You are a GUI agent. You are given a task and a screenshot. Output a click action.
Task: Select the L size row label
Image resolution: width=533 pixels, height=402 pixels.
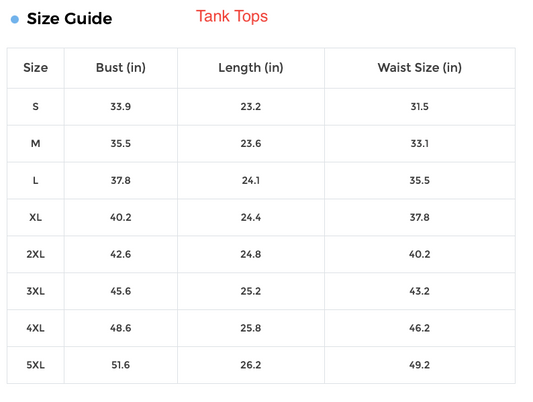point(36,180)
